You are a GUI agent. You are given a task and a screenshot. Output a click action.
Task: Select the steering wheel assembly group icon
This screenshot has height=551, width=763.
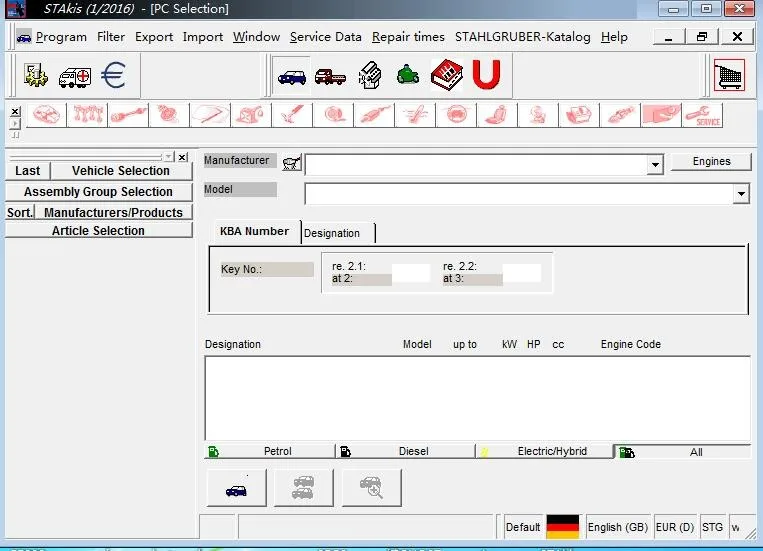(x=456, y=115)
